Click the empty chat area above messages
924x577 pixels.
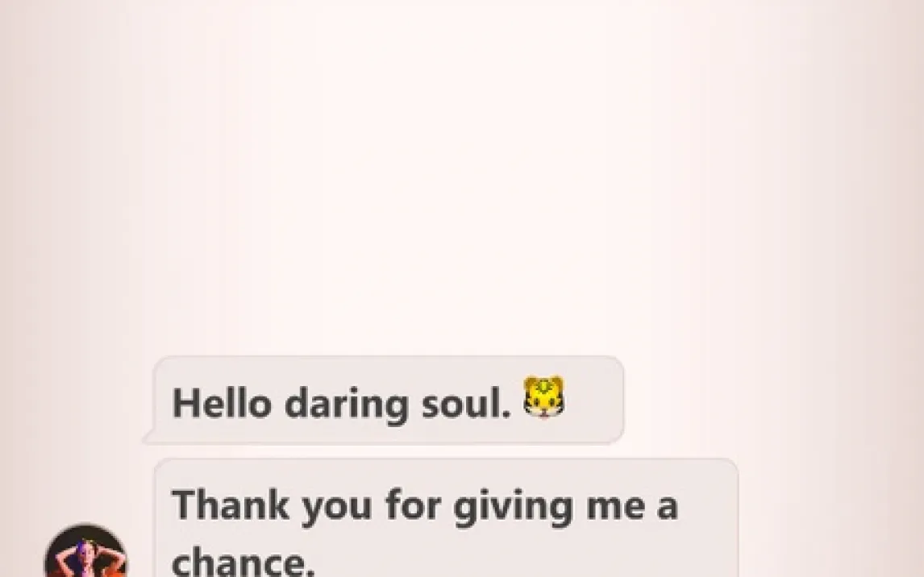[462, 176]
